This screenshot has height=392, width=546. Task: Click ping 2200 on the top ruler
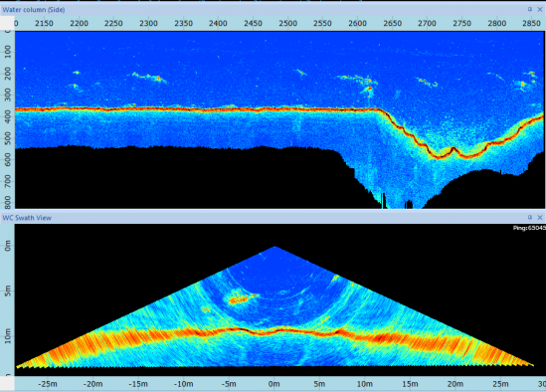pyautogui.click(x=79, y=23)
